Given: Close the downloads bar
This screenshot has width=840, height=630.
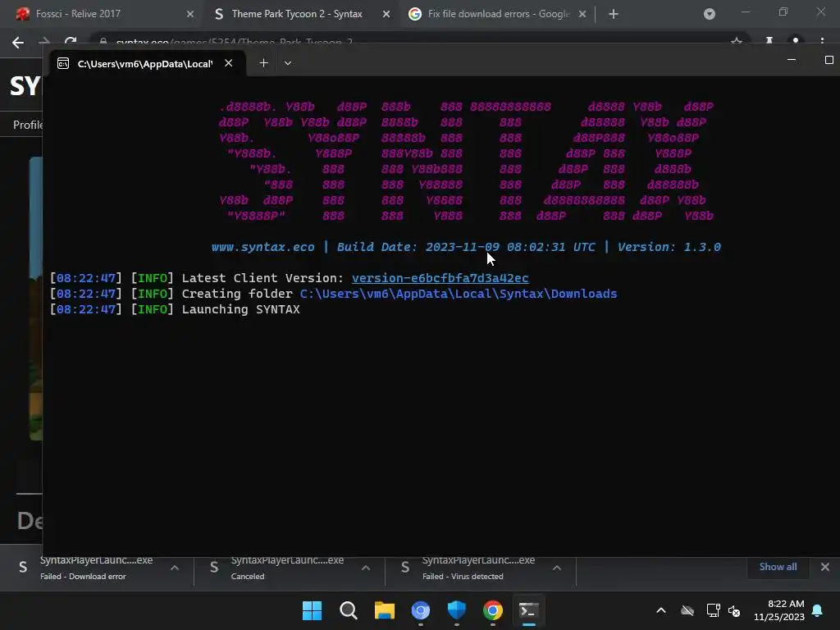Looking at the screenshot, I should [x=825, y=567].
